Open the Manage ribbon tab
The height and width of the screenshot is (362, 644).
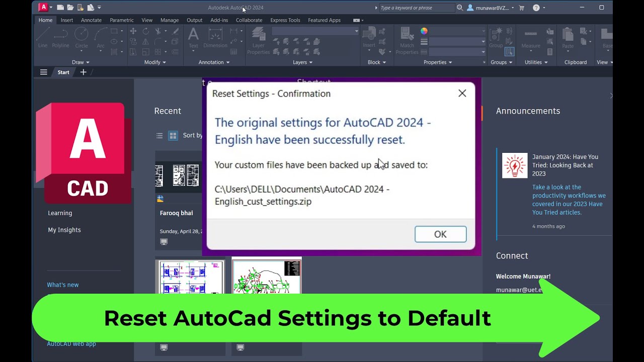pyautogui.click(x=170, y=20)
